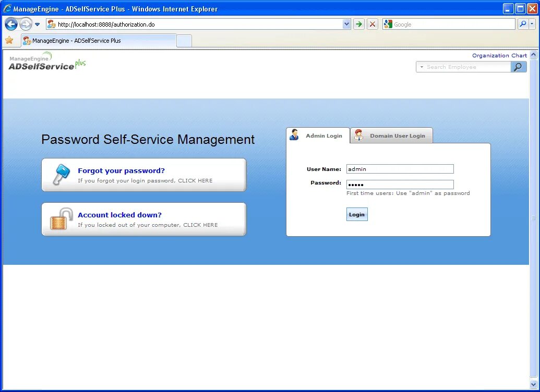Screen dimensions: 540x392
Task: Open the Forgot your password link
Action: pos(121,170)
